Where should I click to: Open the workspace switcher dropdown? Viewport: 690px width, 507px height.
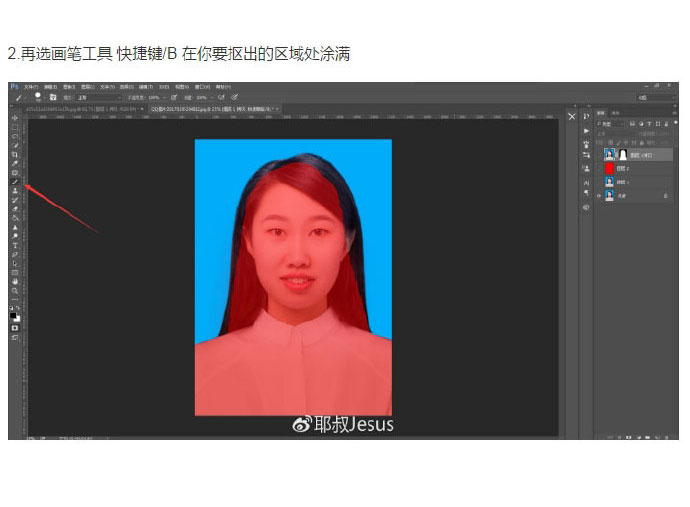(x=656, y=98)
